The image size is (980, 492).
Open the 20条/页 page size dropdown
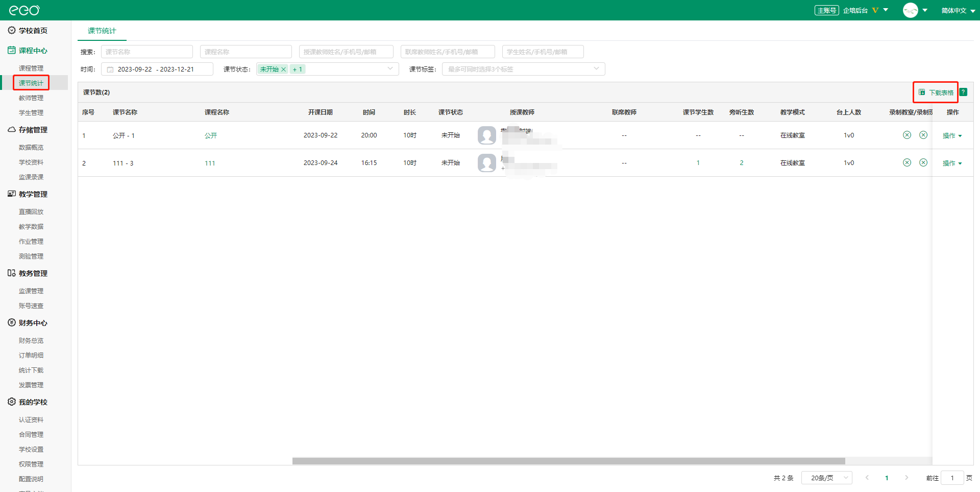[827, 478]
